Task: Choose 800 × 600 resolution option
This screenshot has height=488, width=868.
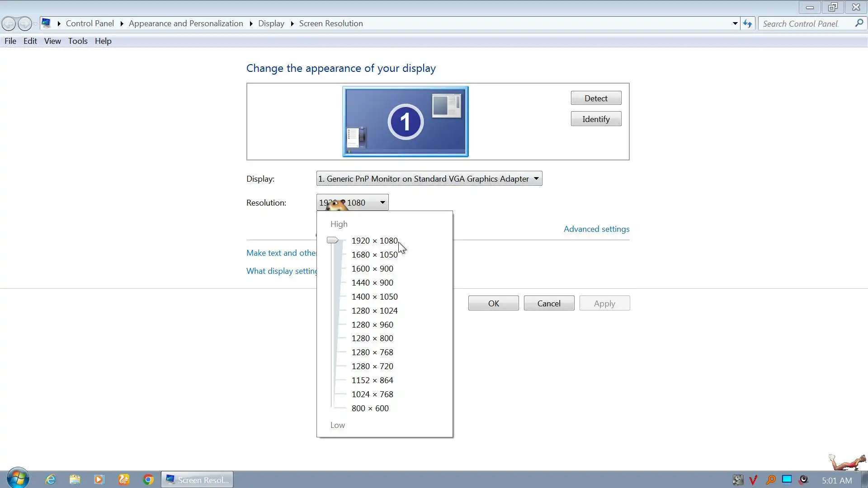Action: [370, 408]
